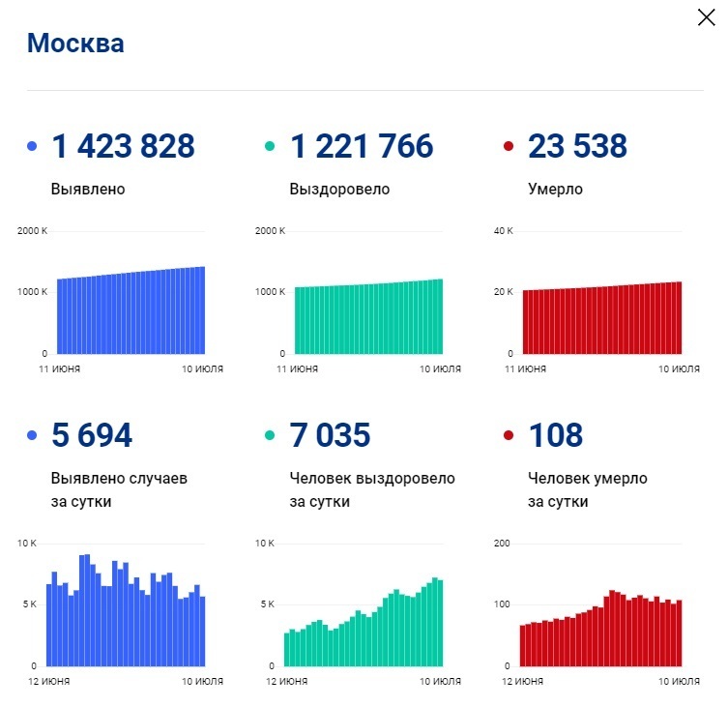Click the red Умерло cumulative bar chart
This screenshot has width=728, height=707.
601,319
